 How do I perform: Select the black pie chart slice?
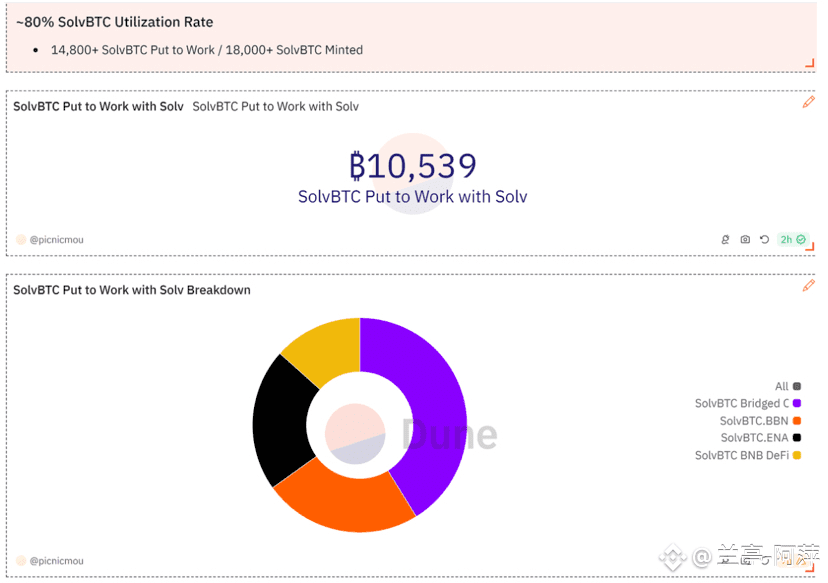[280, 422]
